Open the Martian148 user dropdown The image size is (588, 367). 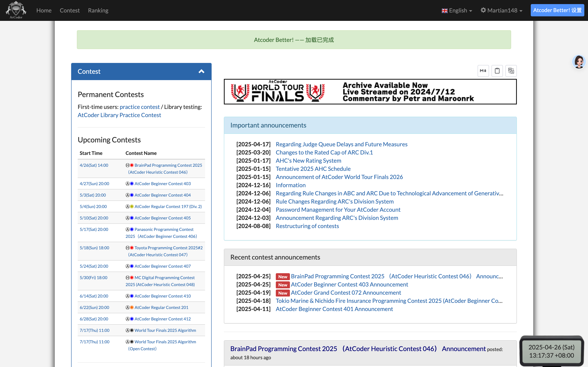[501, 10]
